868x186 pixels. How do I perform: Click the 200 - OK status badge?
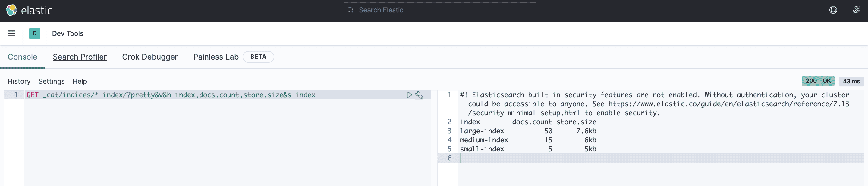click(818, 81)
